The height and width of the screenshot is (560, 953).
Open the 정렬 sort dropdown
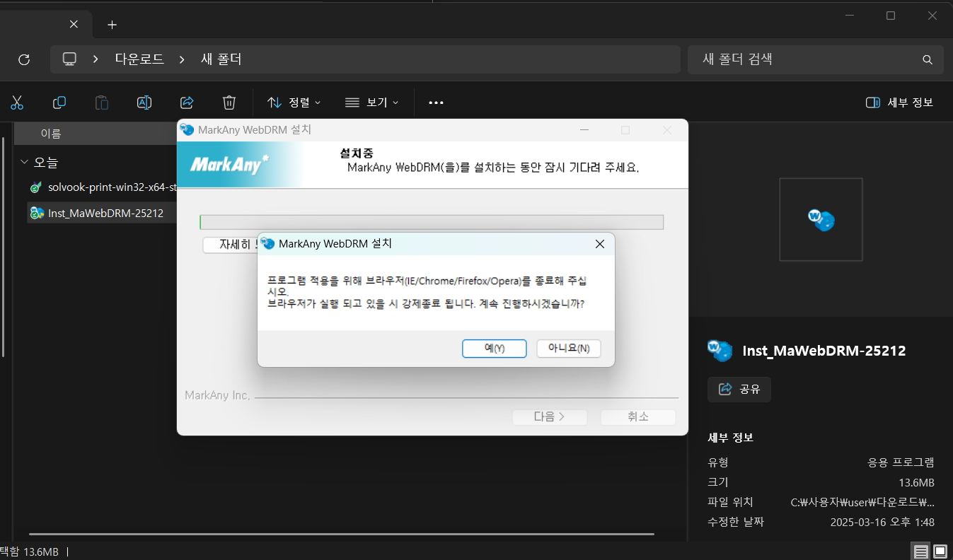pos(294,103)
